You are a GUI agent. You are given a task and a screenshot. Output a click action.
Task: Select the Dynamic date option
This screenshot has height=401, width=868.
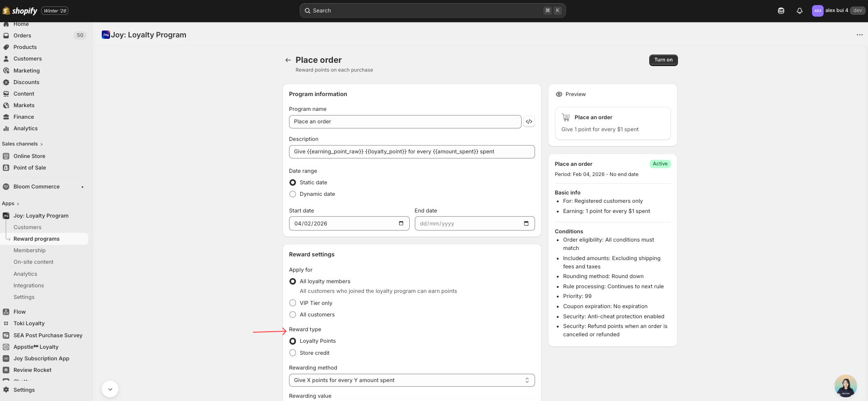(x=293, y=194)
